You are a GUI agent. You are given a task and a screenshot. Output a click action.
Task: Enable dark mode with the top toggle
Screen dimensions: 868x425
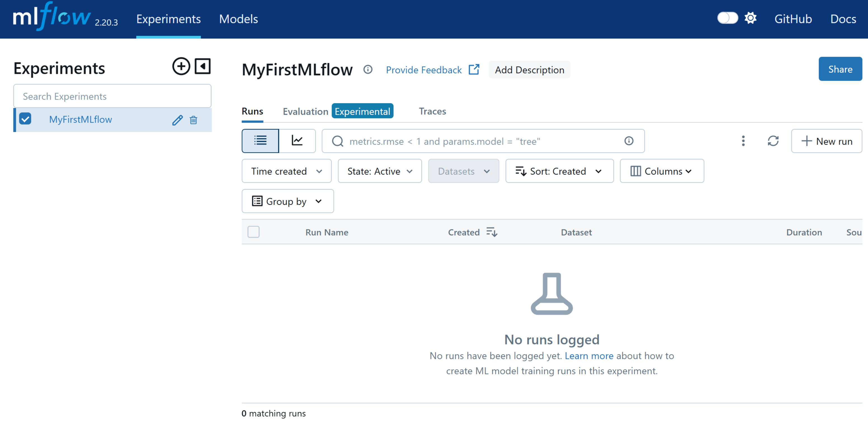pos(728,18)
